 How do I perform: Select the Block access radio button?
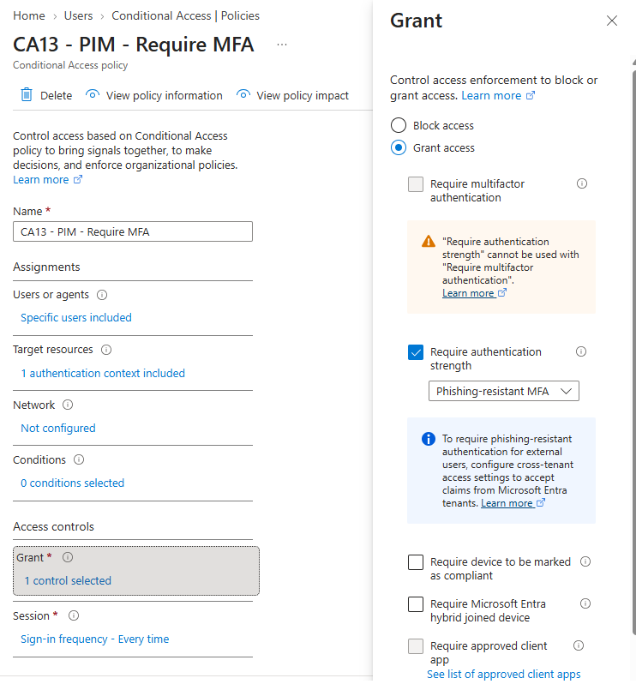[398, 126]
